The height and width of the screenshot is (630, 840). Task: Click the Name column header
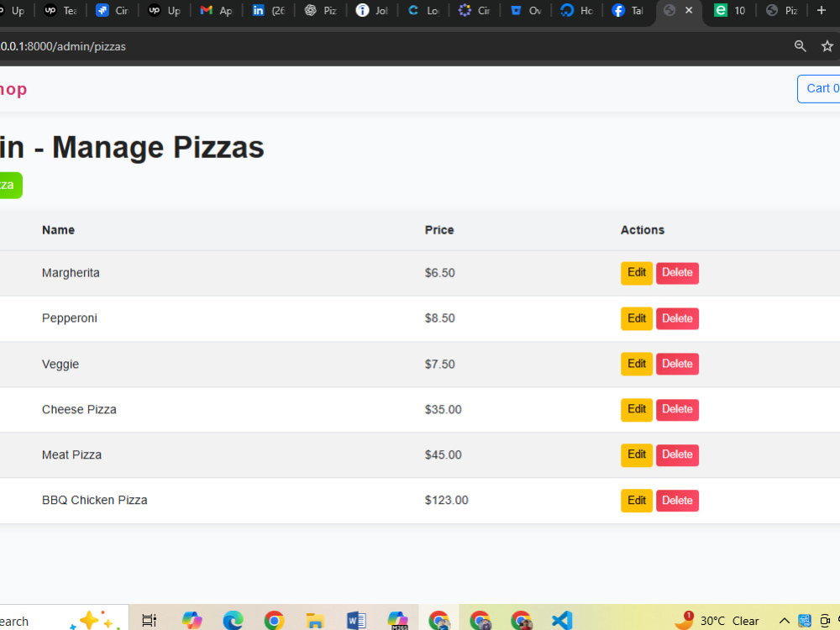59,230
